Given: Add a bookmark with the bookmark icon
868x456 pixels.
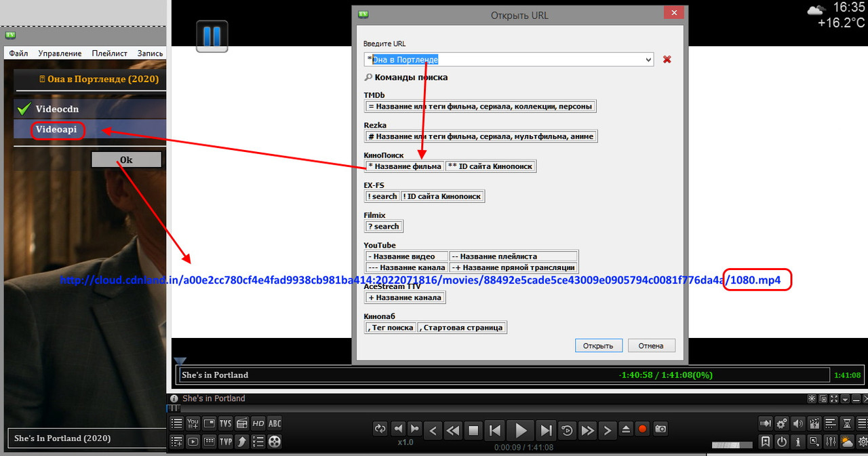Looking at the screenshot, I should (766, 442).
